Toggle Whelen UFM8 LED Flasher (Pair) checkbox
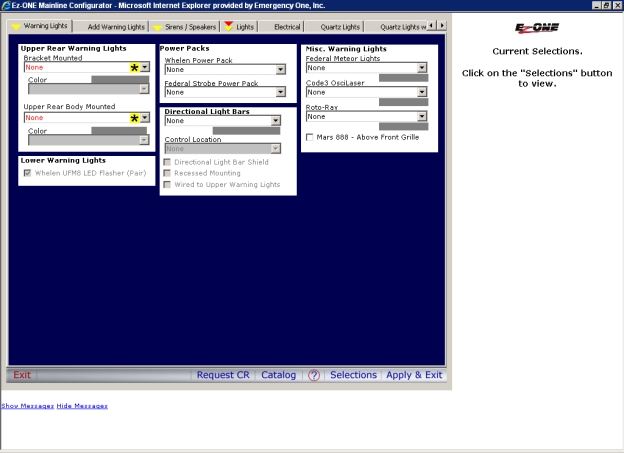The width and height of the screenshot is (624, 453). pos(27,173)
